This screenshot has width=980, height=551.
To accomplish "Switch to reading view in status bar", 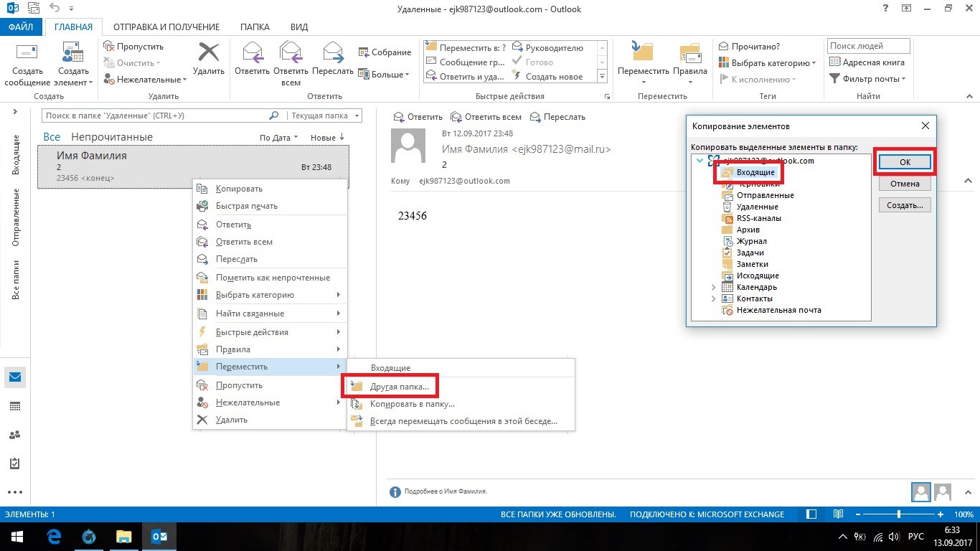I will [x=838, y=514].
